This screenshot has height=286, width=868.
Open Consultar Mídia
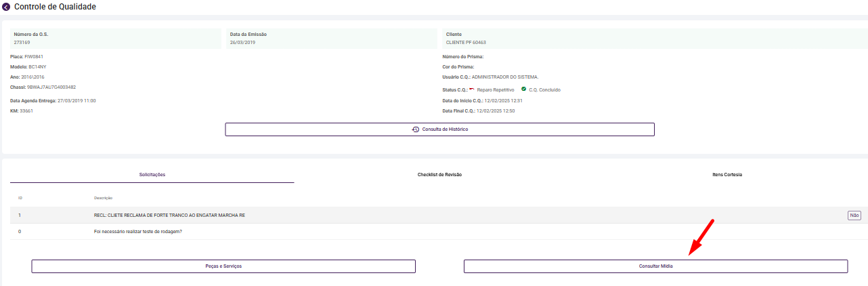click(655, 266)
